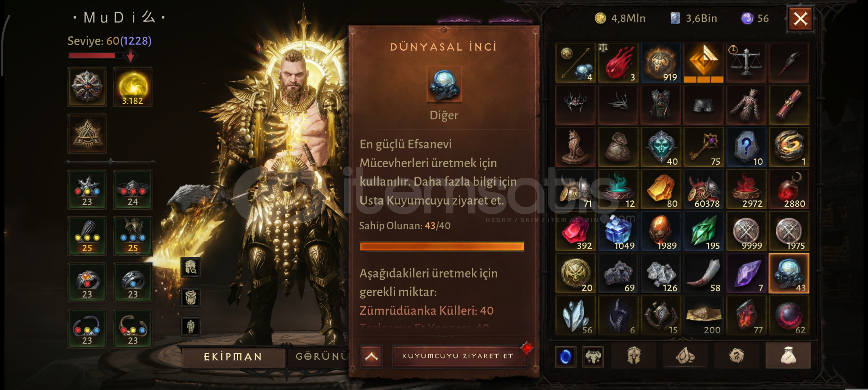Select the Dünyasal İnci item with 43 count

[x=788, y=273]
